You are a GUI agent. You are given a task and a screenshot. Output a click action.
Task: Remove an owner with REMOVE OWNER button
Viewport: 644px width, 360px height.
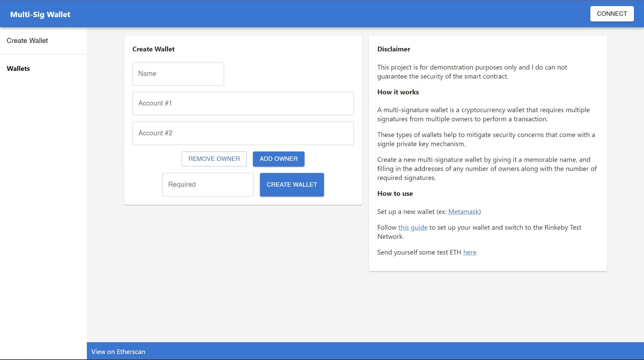pyautogui.click(x=214, y=159)
